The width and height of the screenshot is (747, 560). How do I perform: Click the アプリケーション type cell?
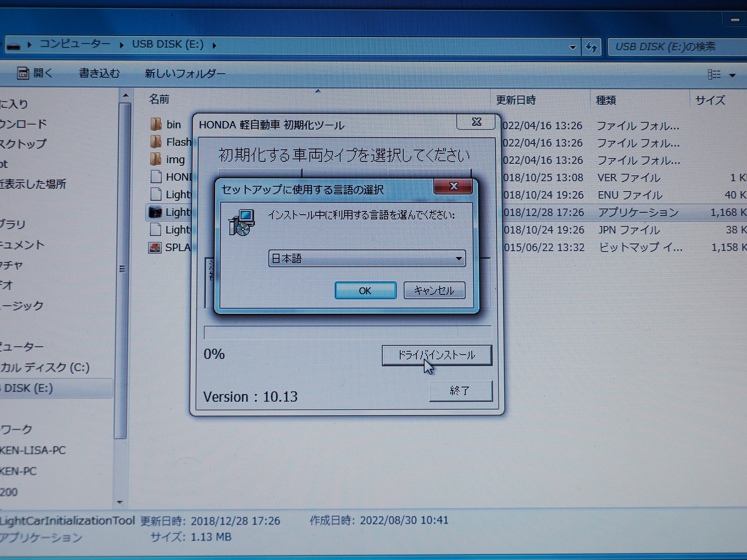(638, 212)
